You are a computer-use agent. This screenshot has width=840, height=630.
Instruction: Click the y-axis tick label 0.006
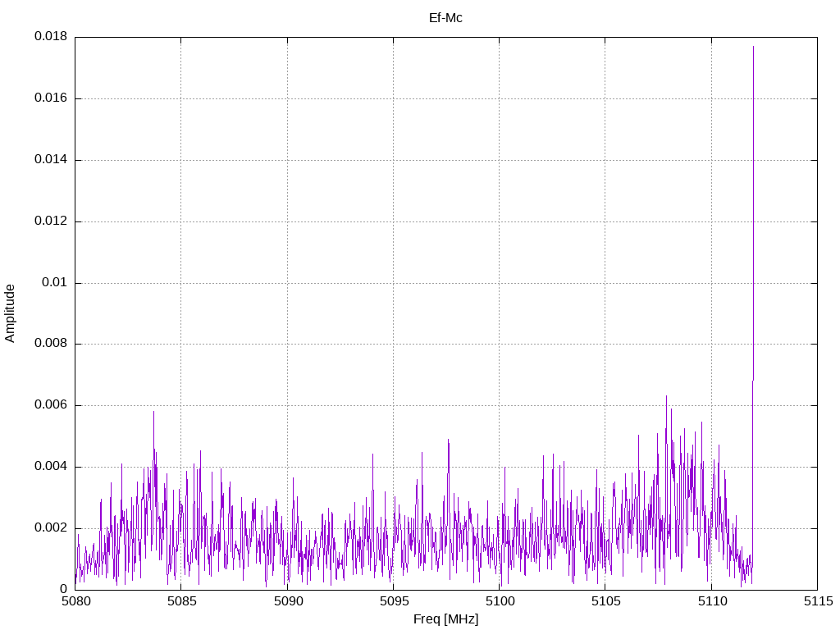click(51, 405)
